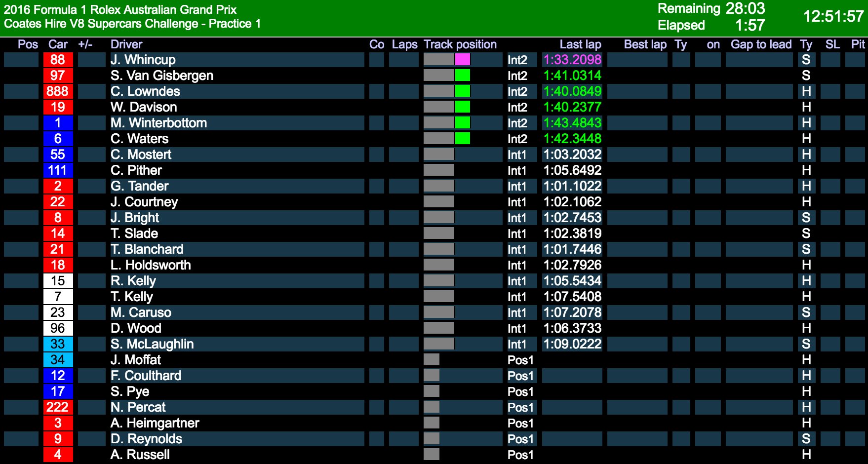Click the grey track position bar for D. Reynolds
The image size is (868, 464).
point(432,439)
